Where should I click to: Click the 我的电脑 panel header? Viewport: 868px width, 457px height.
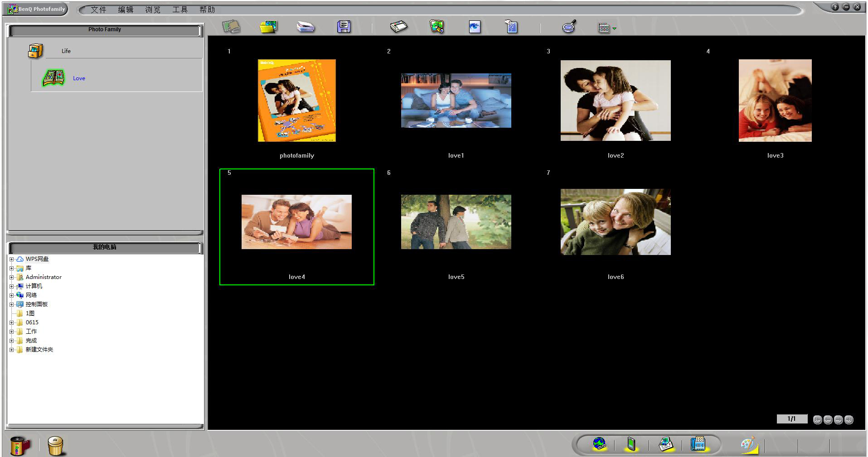105,247
